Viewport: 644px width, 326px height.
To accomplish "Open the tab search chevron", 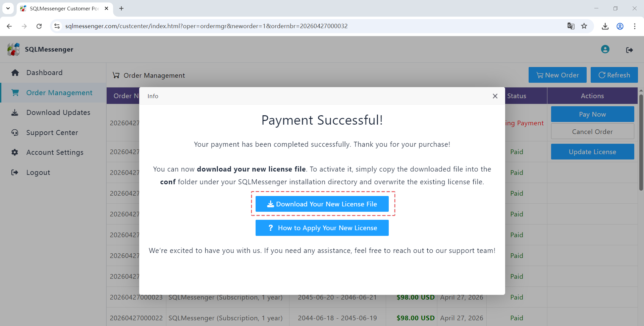I will tap(8, 8).
